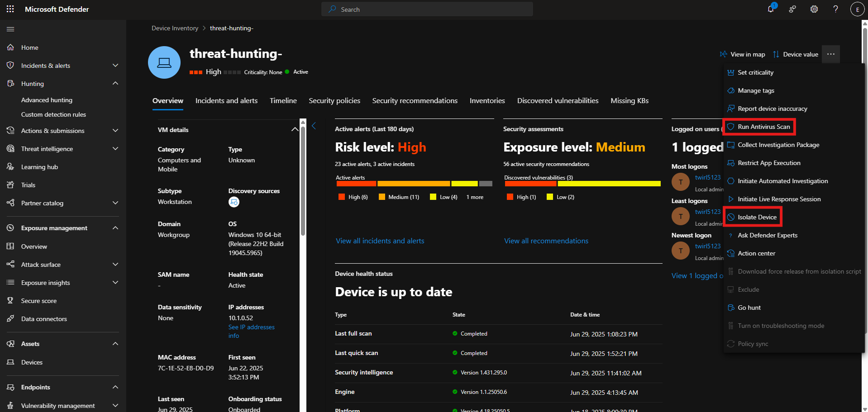Screen dimensions: 868x412
Task: Click the Secure score trophy icon
Action: pos(10,300)
